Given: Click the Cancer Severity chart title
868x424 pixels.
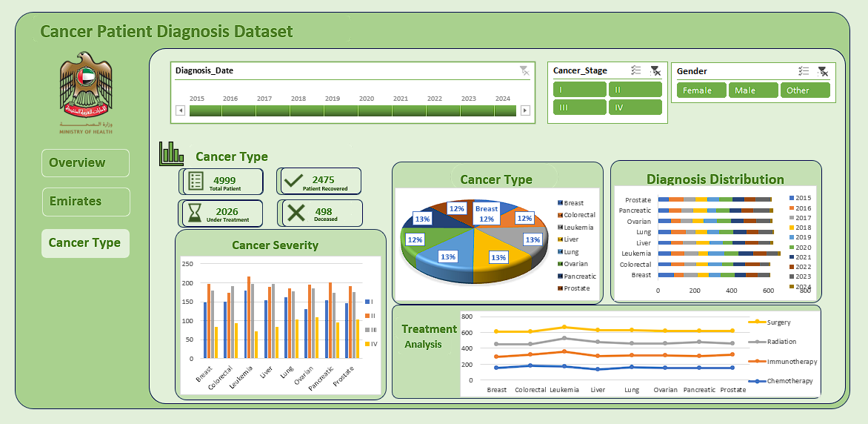Looking at the screenshot, I should [275, 245].
